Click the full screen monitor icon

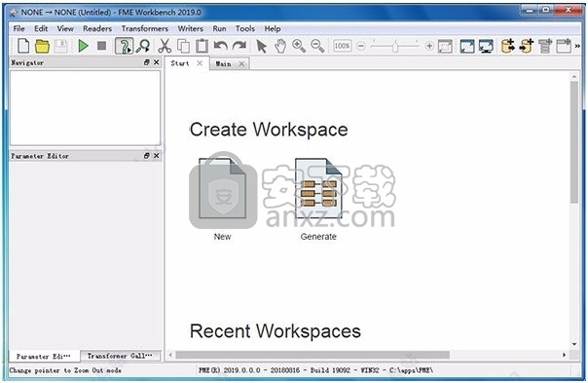486,46
